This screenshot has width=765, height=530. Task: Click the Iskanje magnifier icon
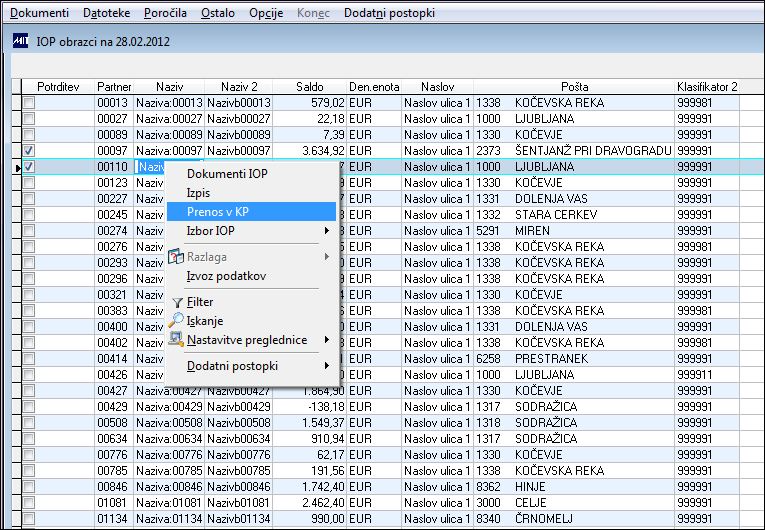pos(177,321)
